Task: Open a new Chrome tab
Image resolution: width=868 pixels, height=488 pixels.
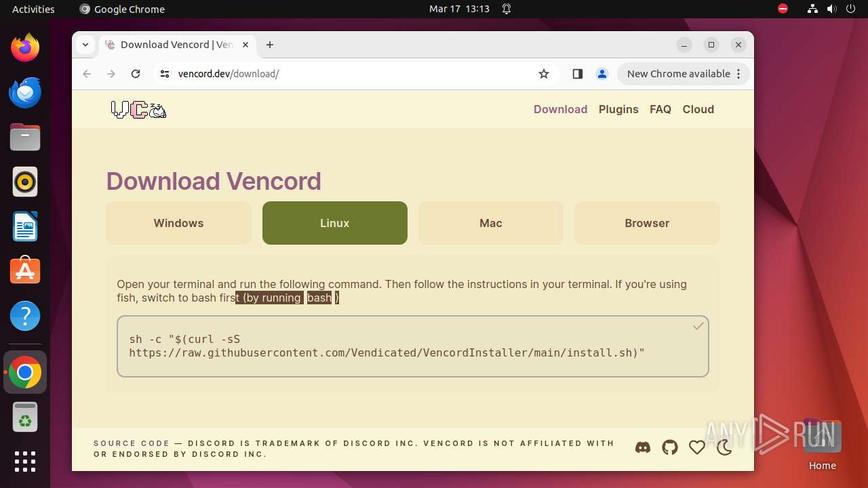Action: point(270,45)
